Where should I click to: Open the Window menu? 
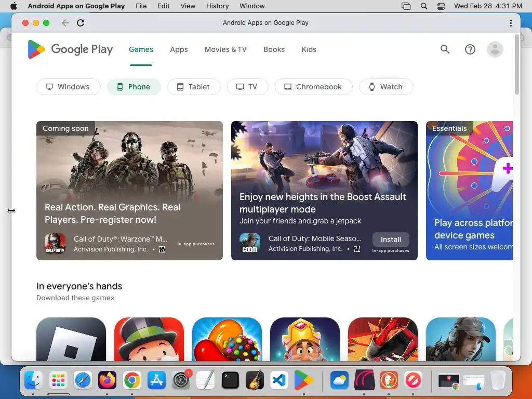[252, 6]
